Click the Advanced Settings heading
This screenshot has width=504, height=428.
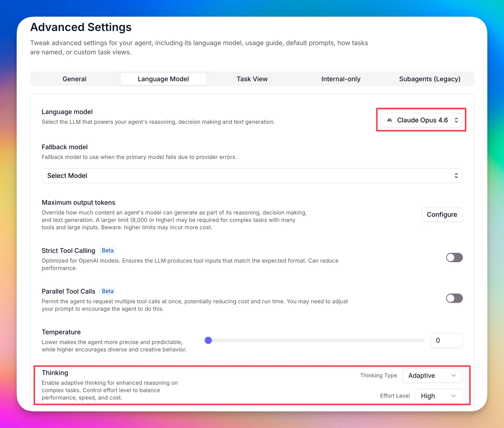click(81, 27)
